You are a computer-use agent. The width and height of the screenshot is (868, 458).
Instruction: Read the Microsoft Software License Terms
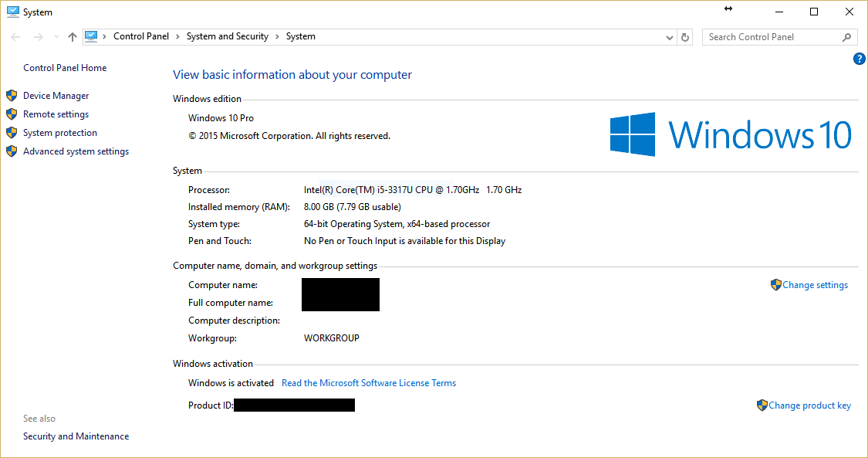pos(369,382)
